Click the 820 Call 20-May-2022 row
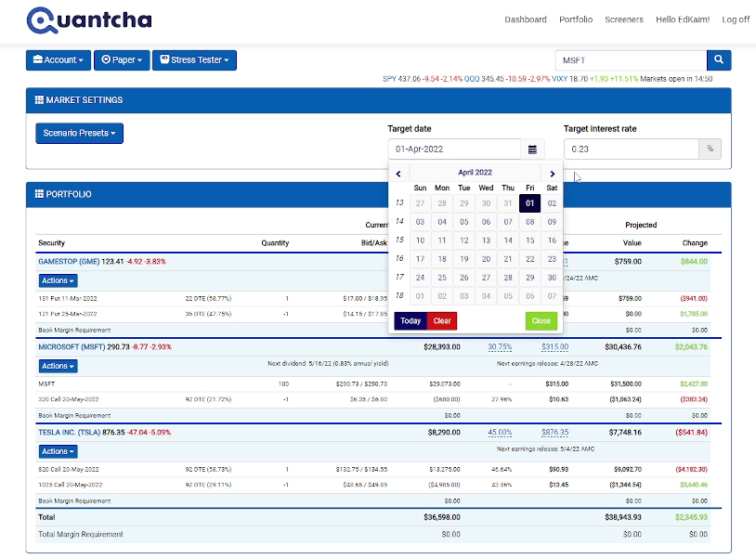756x559 pixels. [372, 469]
